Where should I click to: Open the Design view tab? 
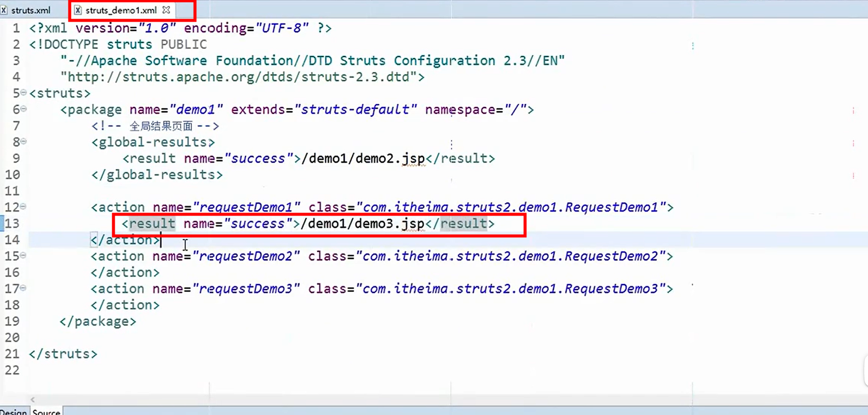point(14,411)
